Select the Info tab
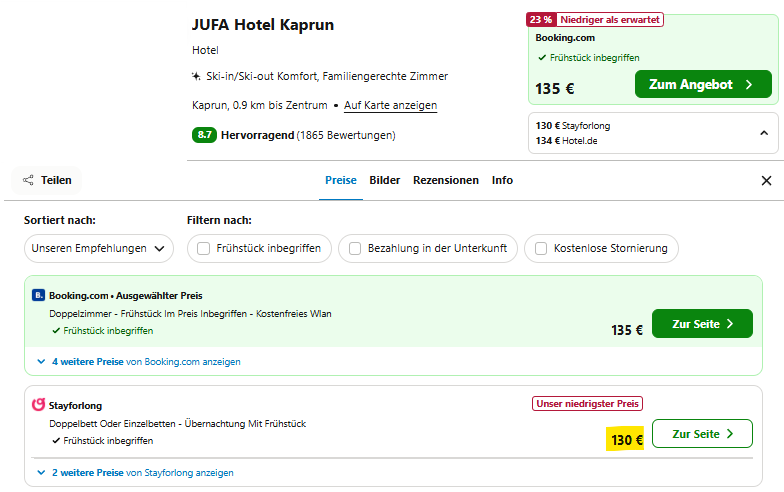Image resolution: width=784 pixels, height=492 pixels. 502,180
